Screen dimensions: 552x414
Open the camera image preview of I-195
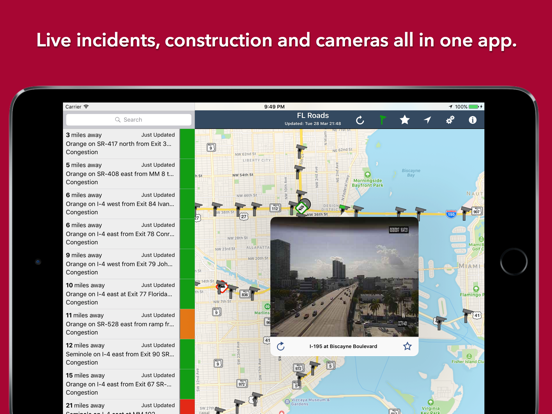(344, 277)
